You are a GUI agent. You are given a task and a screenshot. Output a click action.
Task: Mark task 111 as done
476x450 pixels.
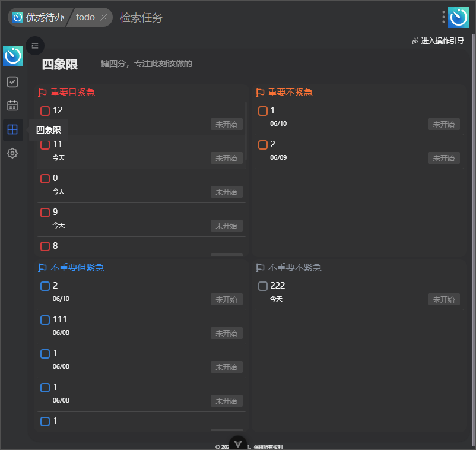click(45, 320)
